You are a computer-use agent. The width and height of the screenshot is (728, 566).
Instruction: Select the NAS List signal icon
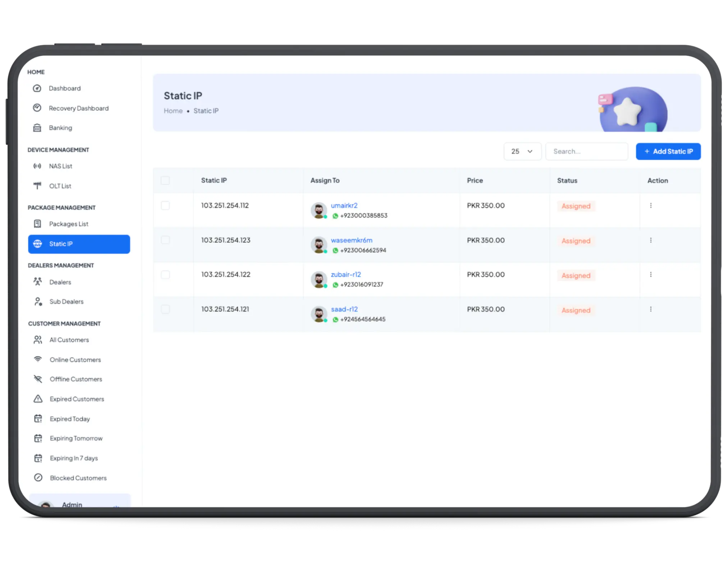click(37, 166)
